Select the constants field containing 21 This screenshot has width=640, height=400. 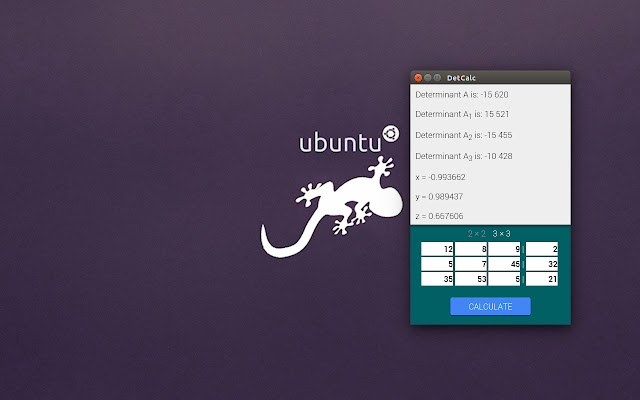click(x=542, y=279)
